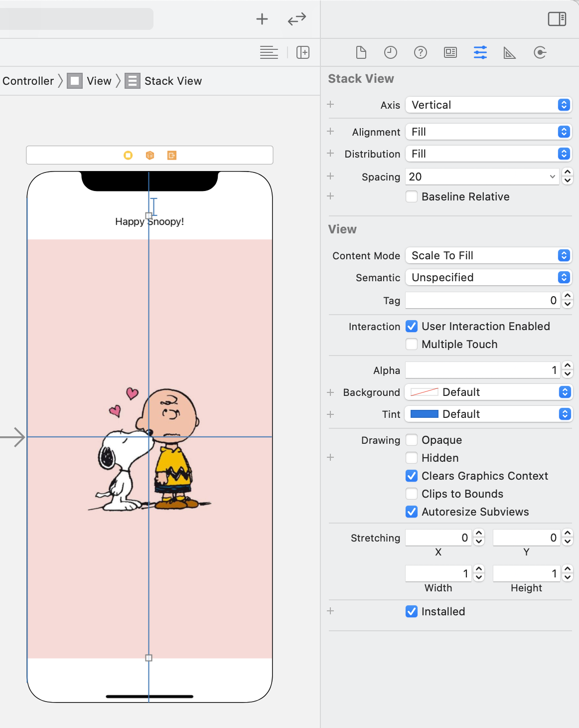Viewport: 579px width, 728px height.
Task: Click the code review arrows icon
Action: pyautogui.click(x=297, y=19)
